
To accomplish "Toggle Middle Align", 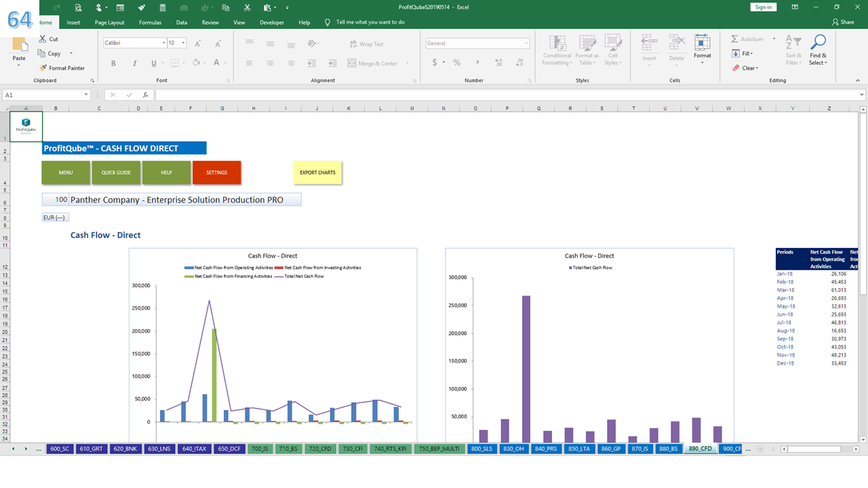I will (270, 43).
